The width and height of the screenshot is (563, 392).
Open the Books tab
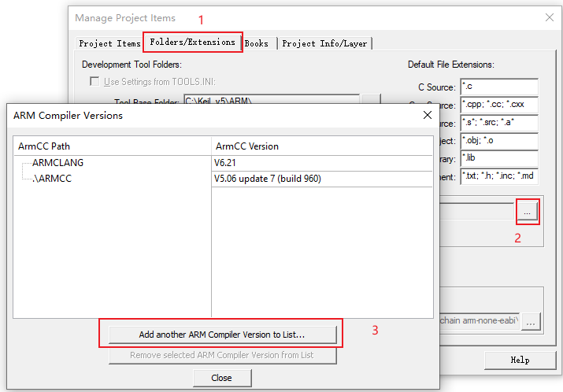point(256,43)
